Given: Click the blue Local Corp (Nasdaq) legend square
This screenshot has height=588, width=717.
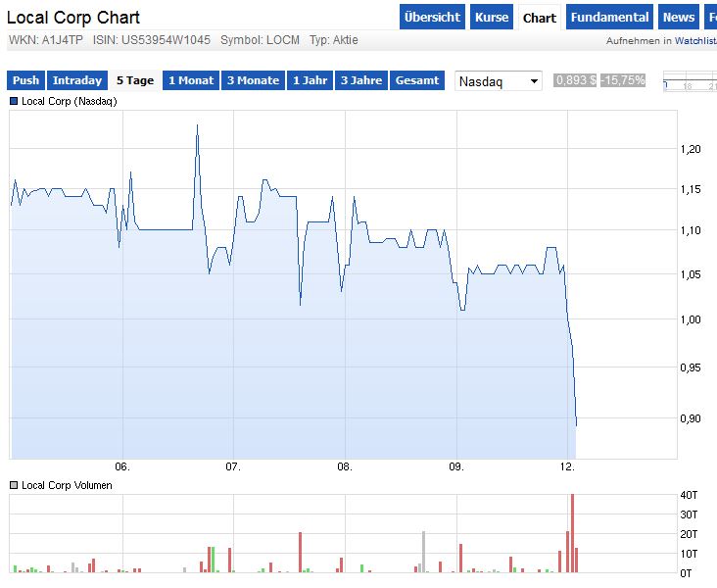Looking at the screenshot, I should tap(14, 100).
